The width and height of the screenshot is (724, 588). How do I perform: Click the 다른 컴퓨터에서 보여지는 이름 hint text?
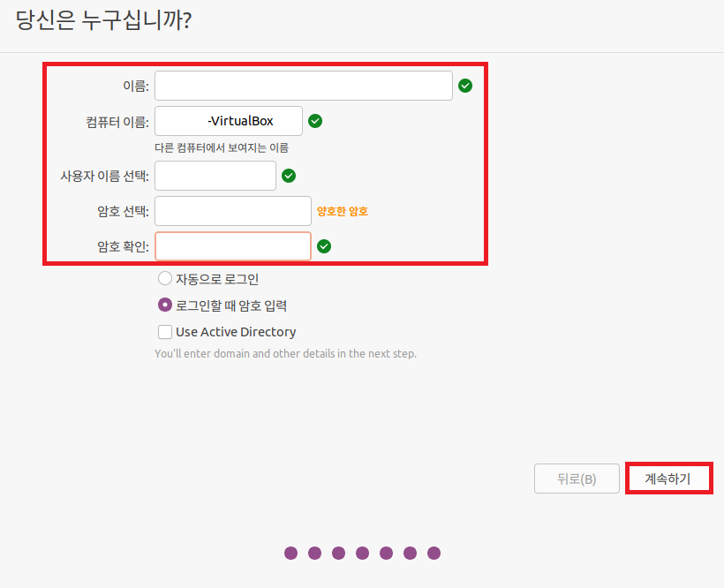click(222, 147)
